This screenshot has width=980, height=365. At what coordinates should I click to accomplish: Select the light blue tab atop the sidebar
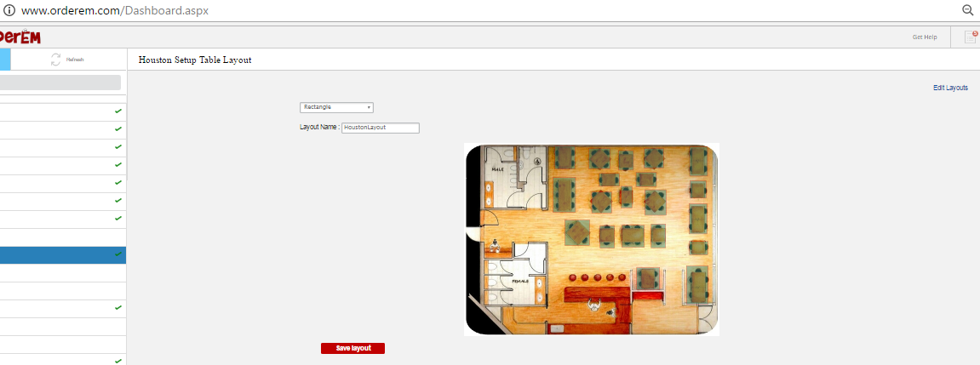point(5,59)
